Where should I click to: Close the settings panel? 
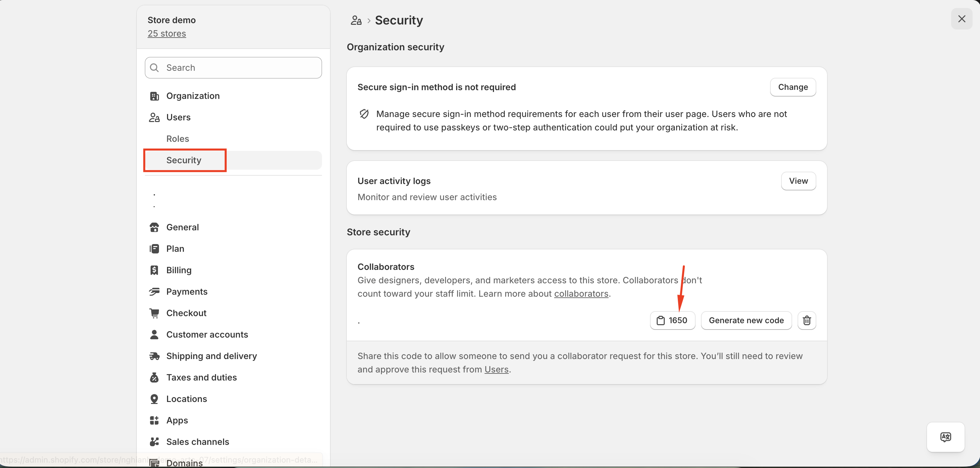coord(961,19)
